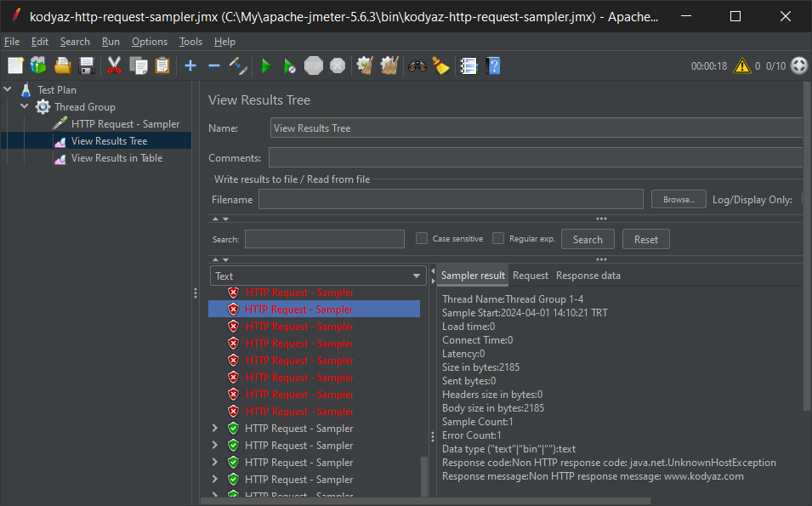Expand the fourth successful HTTP Request result
Screen dimensions: 812x506
(x=215, y=480)
